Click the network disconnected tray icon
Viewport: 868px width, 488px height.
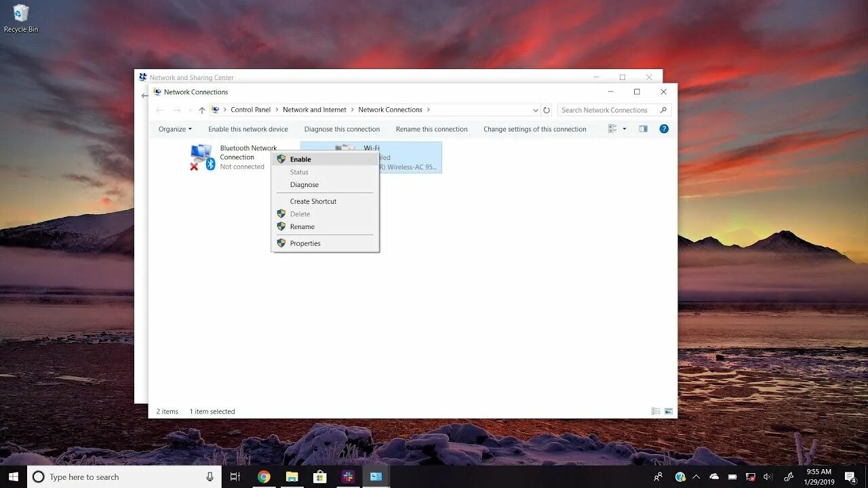751,476
